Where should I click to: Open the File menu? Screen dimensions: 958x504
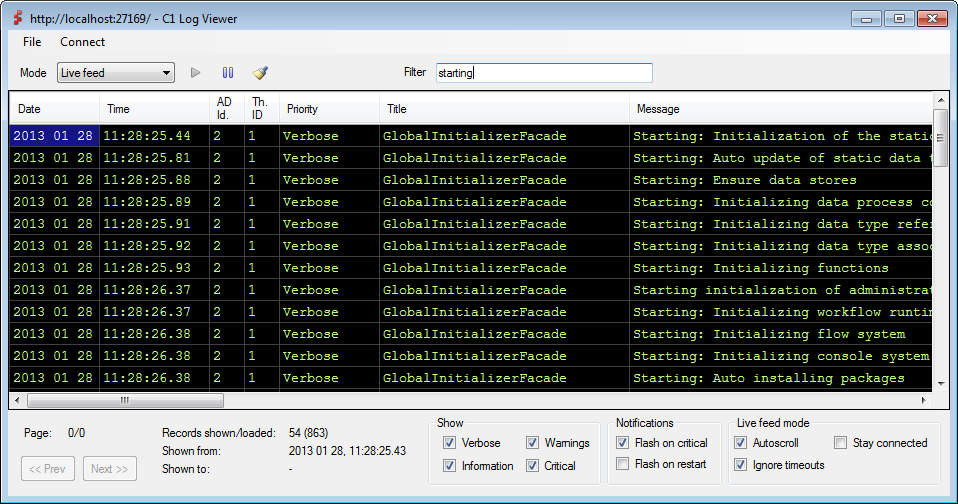coord(32,42)
